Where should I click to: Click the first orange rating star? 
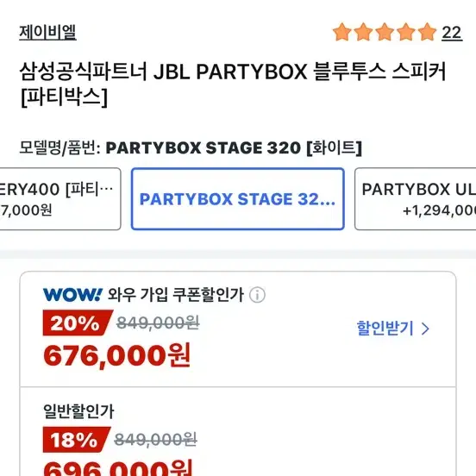click(x=342, y=32)
